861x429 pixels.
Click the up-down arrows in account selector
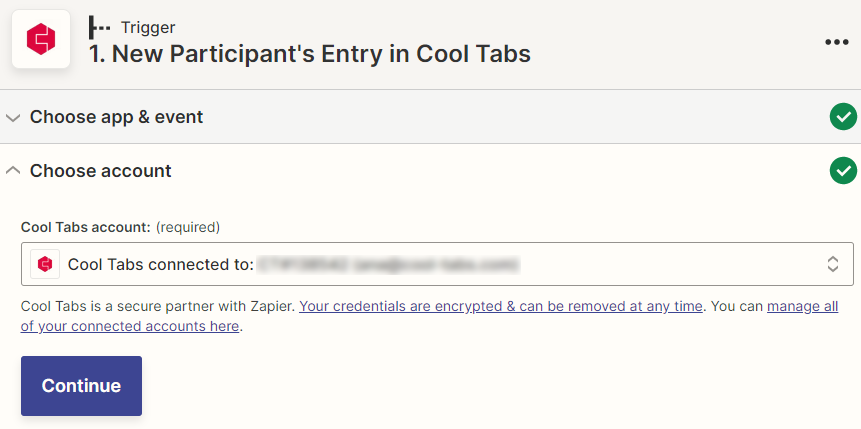tap(832, 264)
